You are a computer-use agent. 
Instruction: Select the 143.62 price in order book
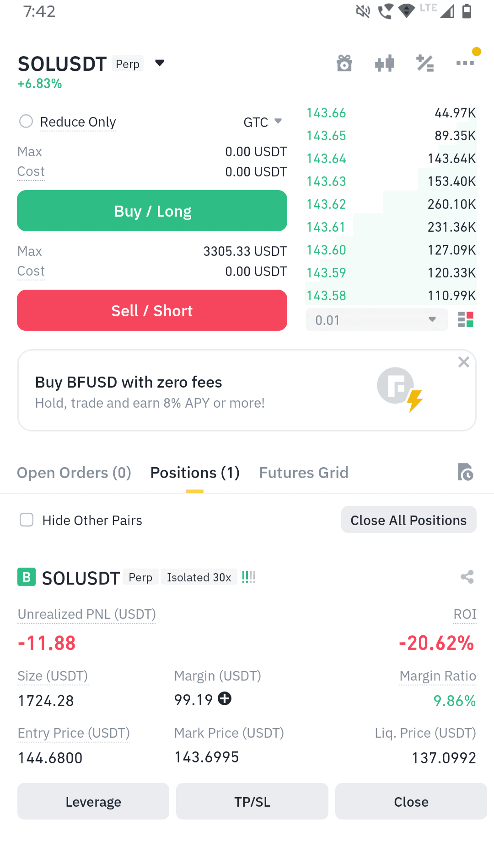(x=326, y=204)
